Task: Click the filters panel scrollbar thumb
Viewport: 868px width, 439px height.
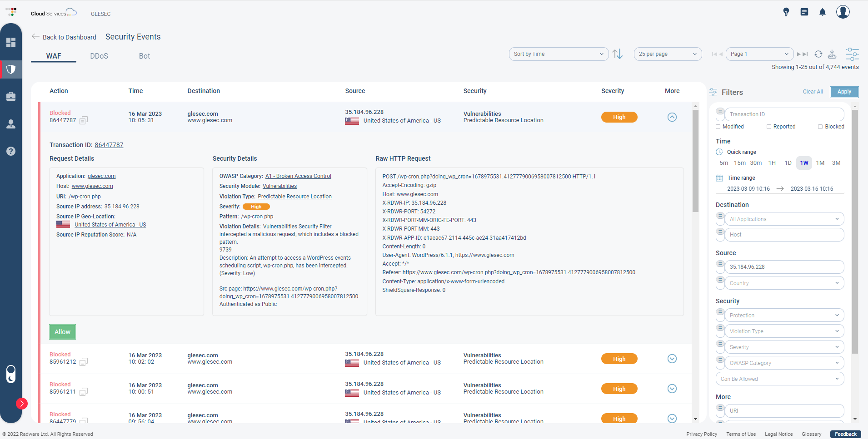Action: [855, 232]
